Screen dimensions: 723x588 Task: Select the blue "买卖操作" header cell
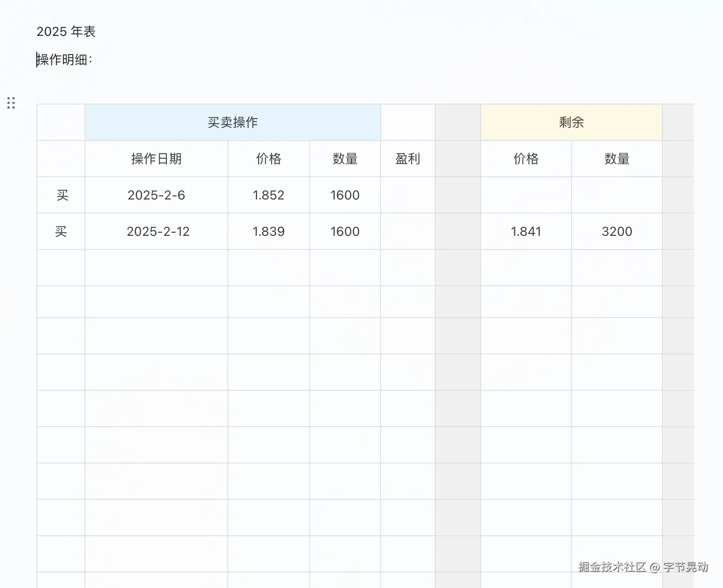tap(232, 122)
